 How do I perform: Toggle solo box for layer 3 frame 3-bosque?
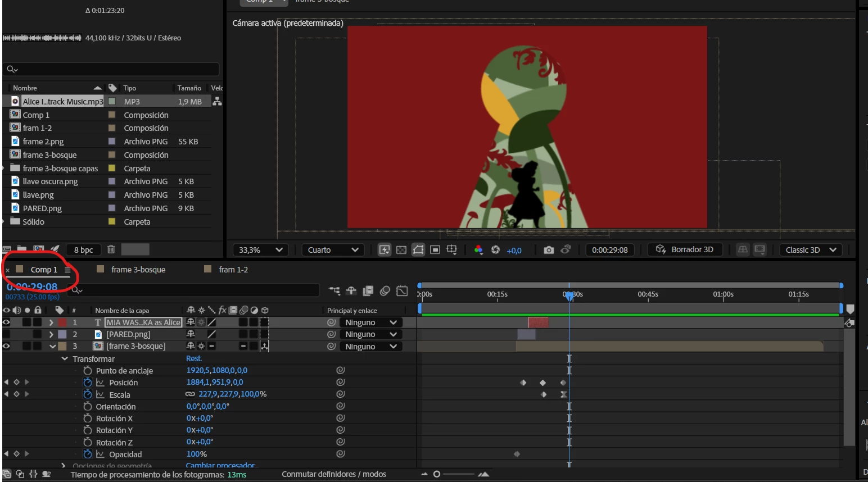(x=26, y=346)
